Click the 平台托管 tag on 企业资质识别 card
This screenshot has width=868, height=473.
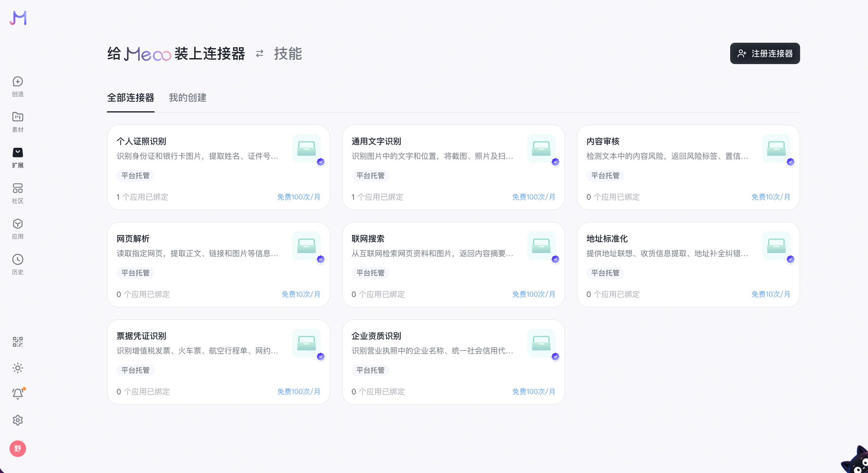click(370, 370)
